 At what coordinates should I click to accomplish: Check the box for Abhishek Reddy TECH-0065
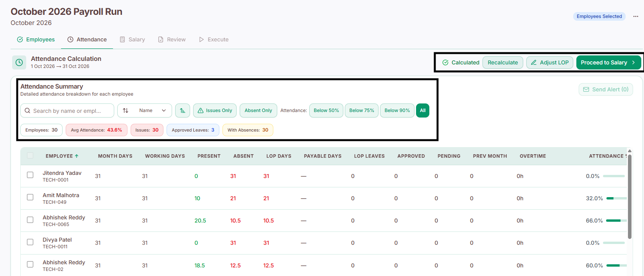point(30,220)
